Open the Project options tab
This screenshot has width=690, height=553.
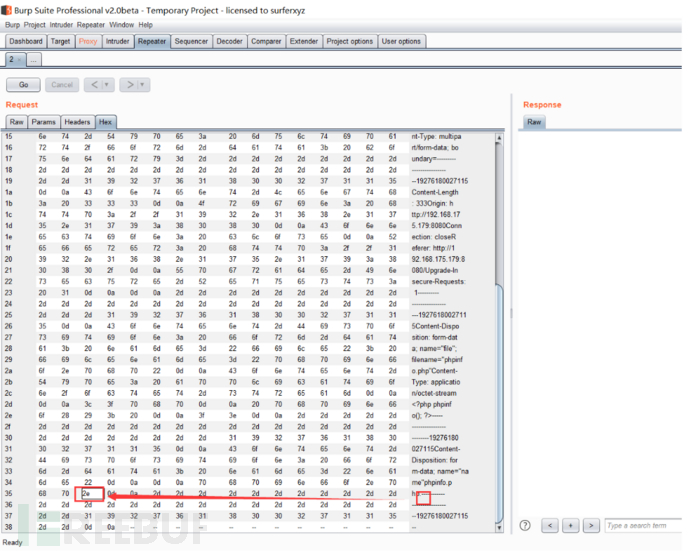click(x=349, y=41)
